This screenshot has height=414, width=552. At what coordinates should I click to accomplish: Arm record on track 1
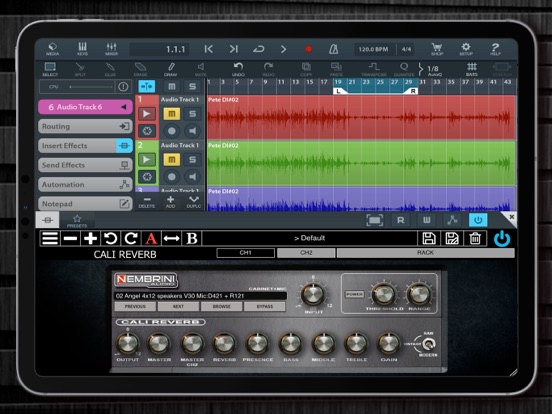point(171,131)
